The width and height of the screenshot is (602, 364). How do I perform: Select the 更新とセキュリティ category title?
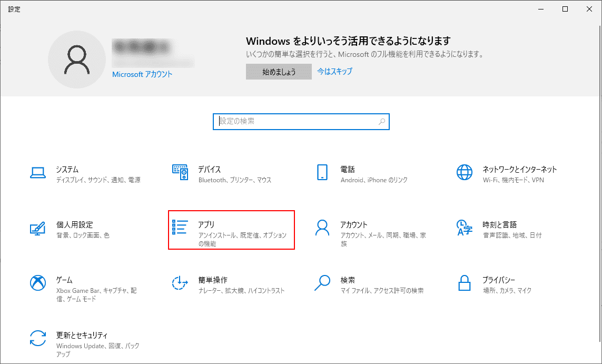(82, 335)
